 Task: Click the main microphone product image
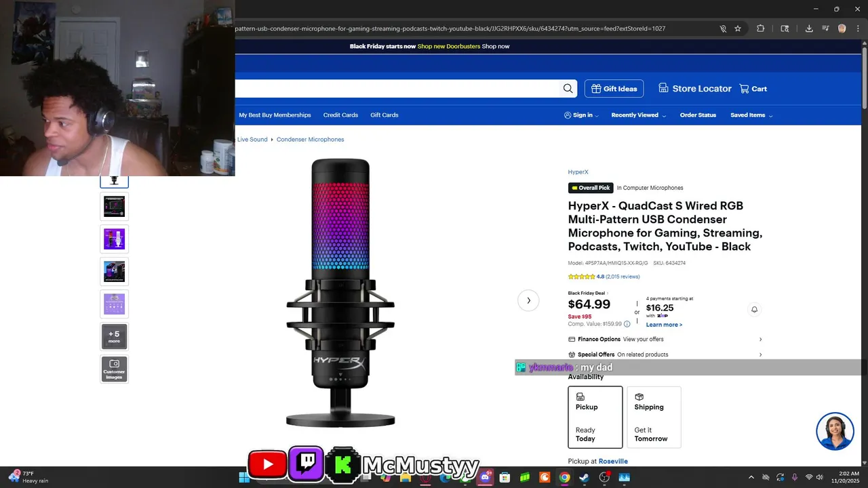tap(340, 293)
